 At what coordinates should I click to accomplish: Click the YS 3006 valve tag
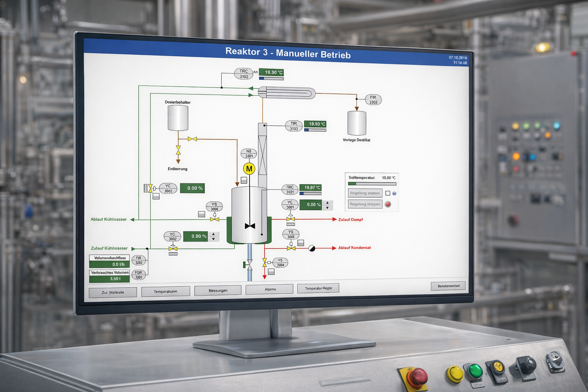point(214,207)
